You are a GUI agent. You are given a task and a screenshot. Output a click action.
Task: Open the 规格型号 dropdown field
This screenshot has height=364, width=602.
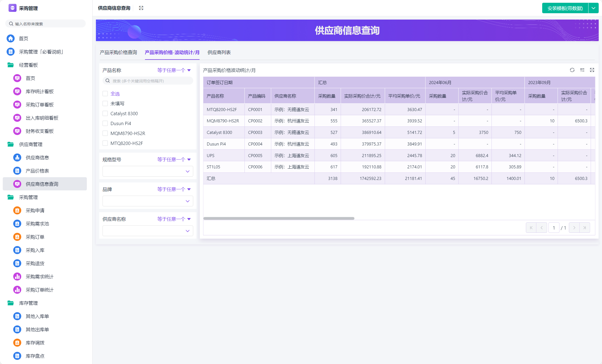click(147, 171)
